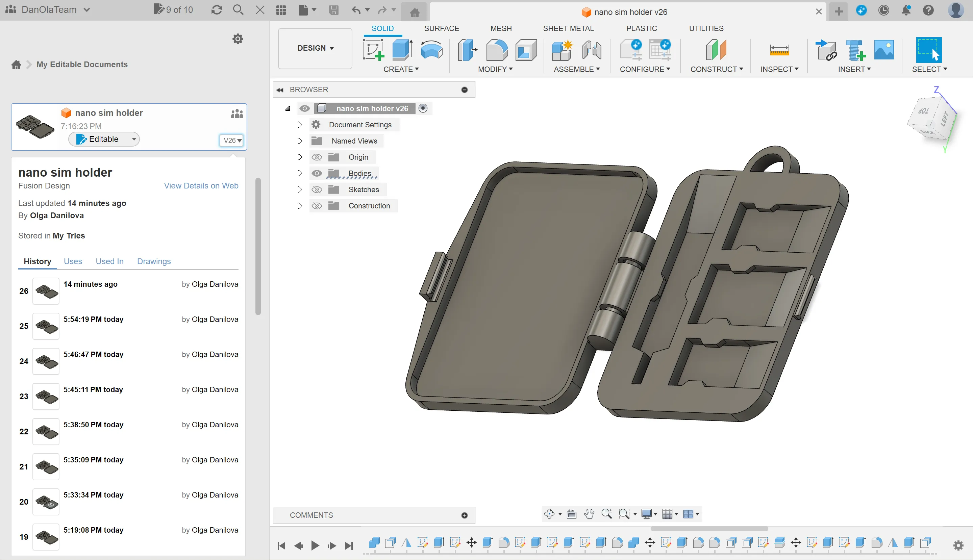Select the Press Pull tool
This screenshot has height=560, width=973.
(x=467, y=50)
